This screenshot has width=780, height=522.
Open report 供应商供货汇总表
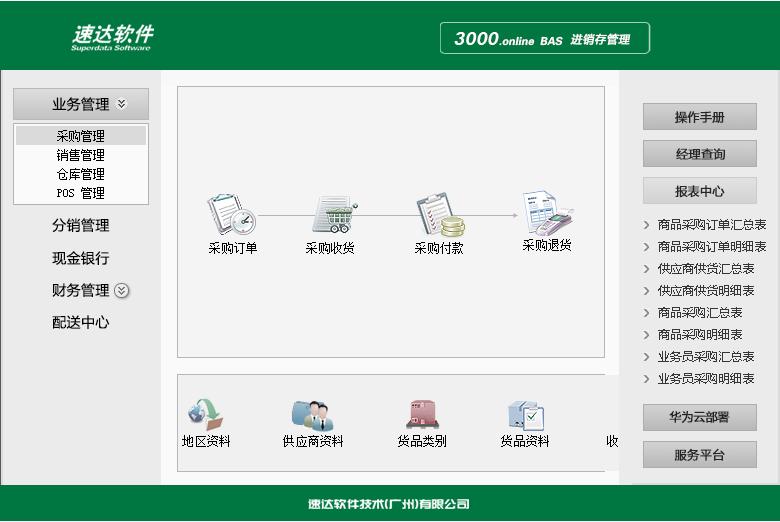pos(706,269)
